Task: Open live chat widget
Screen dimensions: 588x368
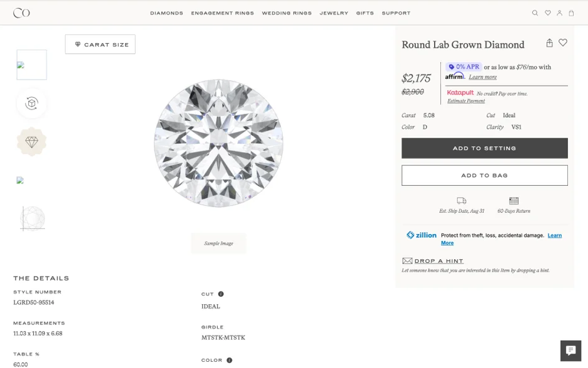Action: click(570, 350)
